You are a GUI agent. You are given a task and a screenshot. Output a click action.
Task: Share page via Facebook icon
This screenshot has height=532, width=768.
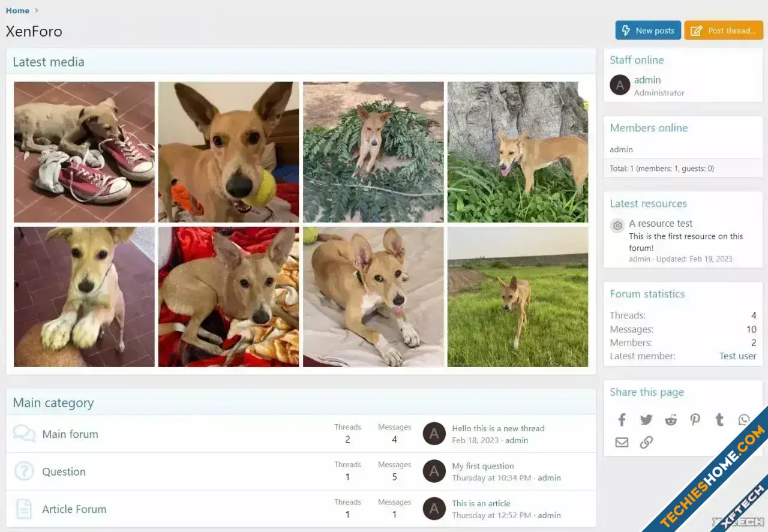622,420
